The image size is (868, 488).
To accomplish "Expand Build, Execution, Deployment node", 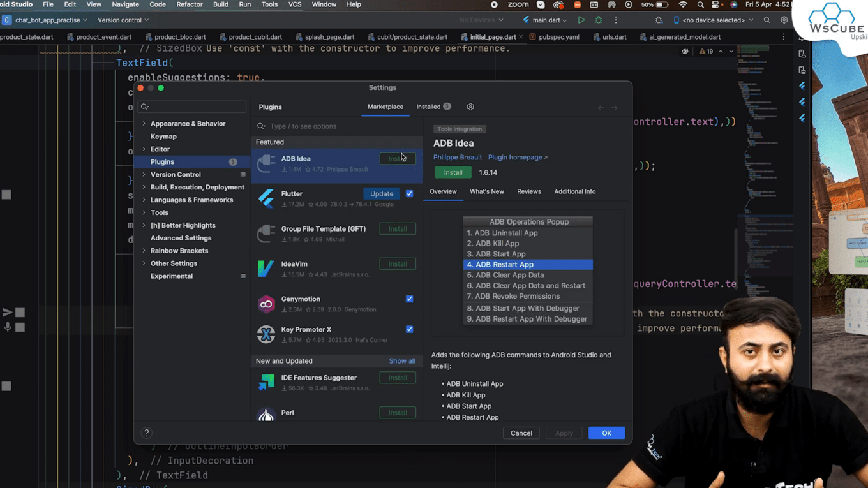I will coord(144,188).
